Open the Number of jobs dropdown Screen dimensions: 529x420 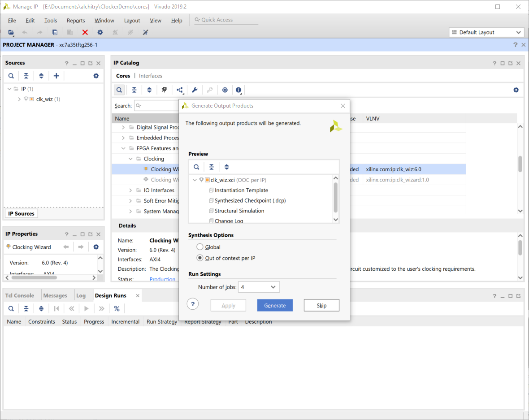(x=259, y=287)
